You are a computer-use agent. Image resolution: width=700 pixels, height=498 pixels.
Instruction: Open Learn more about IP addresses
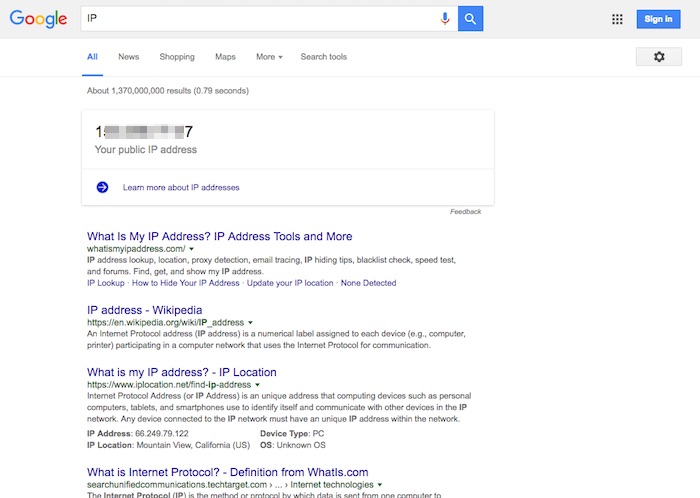point(181,187)
